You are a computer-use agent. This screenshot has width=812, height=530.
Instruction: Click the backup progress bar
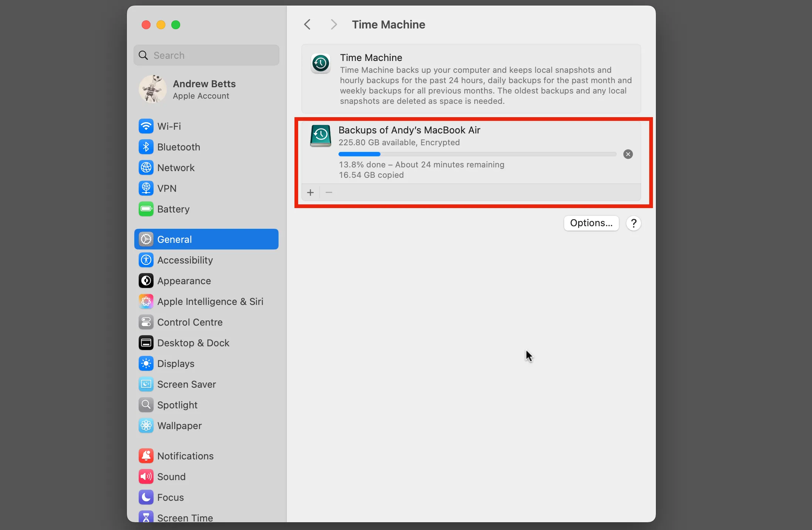coord(477,154)
